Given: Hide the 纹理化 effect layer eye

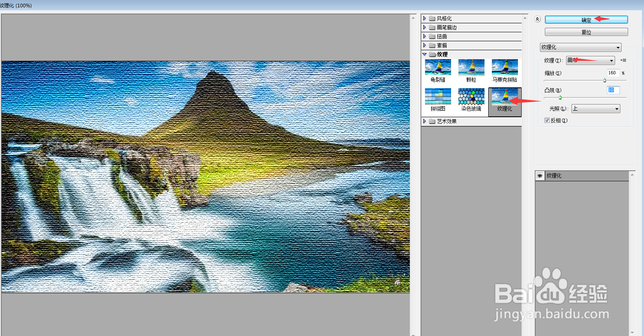Looking at the screenshot, I should (x=540, y=176).
